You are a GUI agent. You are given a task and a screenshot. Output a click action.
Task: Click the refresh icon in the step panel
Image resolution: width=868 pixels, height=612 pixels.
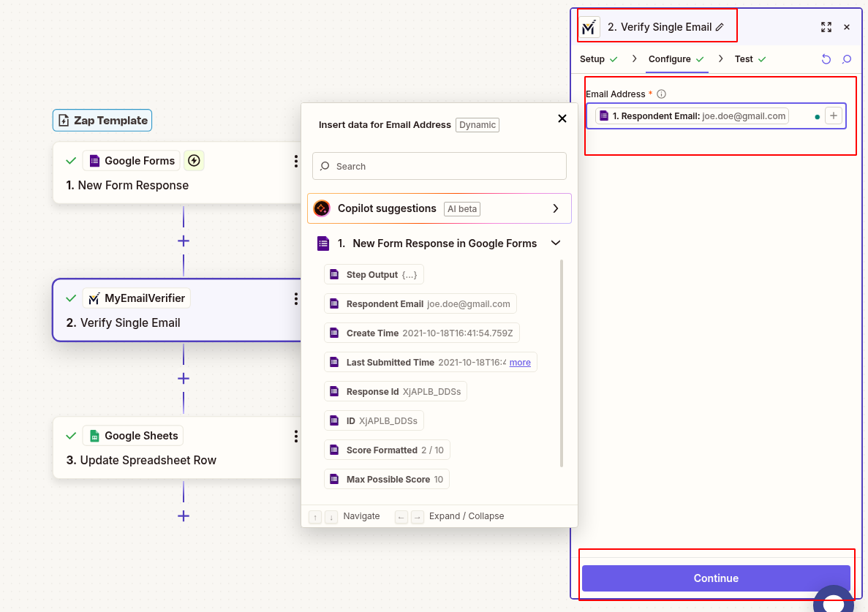[826, 58]
